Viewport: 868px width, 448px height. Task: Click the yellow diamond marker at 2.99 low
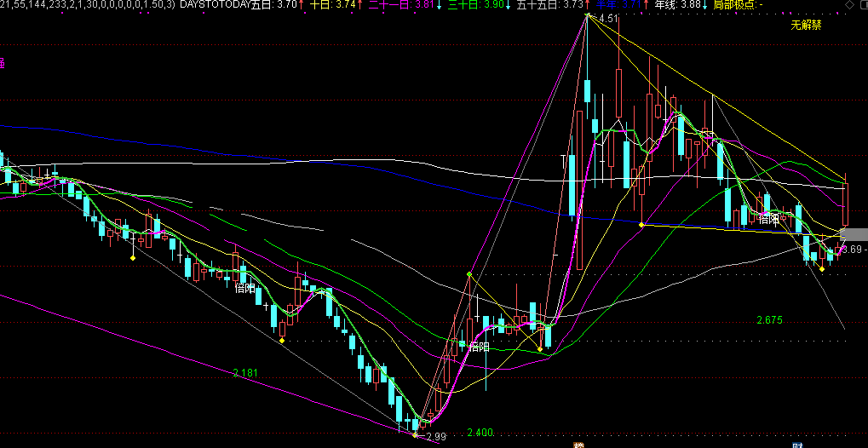[x=415, y=434]
